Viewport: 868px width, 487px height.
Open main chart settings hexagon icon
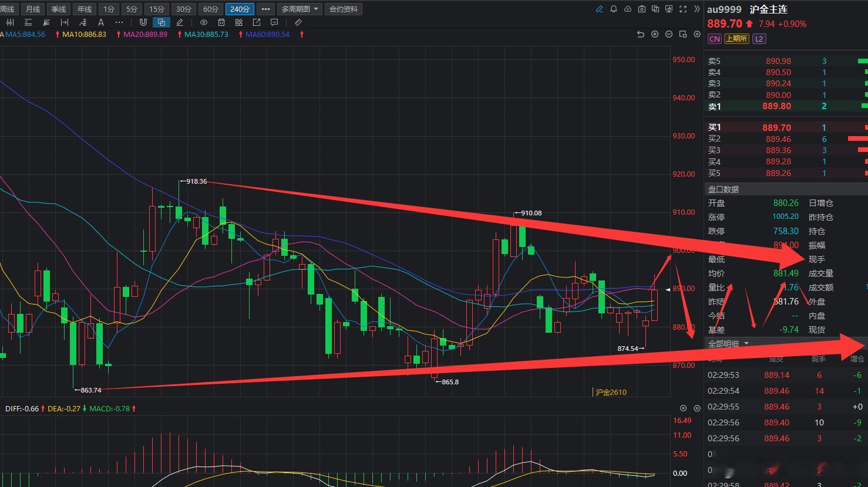[x=697, y=35]
